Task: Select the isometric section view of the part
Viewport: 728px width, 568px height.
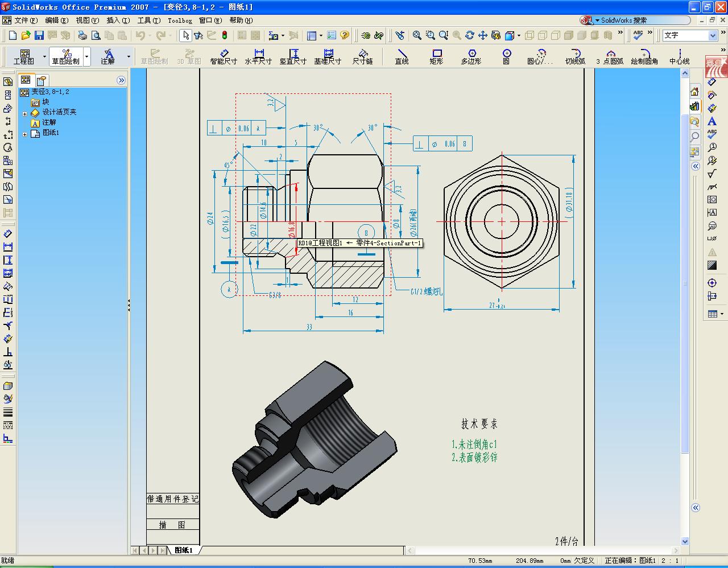Action: coord(314,439)
